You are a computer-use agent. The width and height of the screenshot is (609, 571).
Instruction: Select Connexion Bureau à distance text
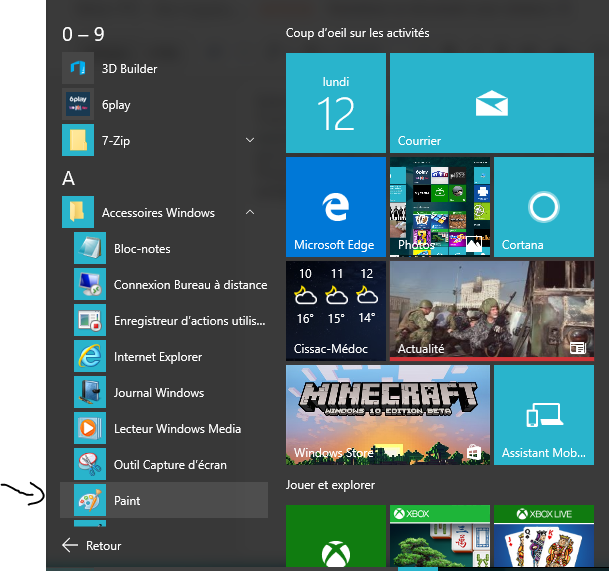(190, 285)
